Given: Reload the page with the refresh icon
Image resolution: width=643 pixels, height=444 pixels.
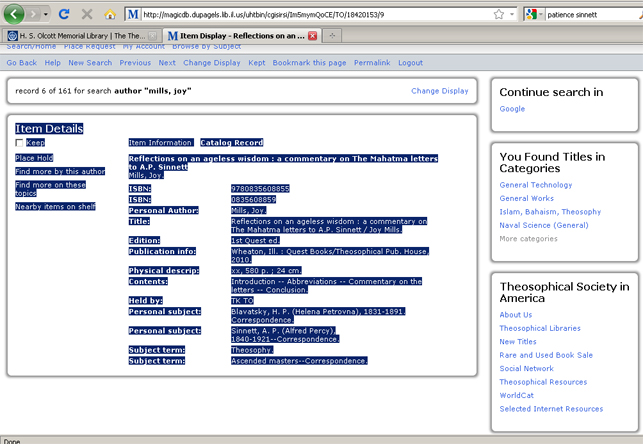Looking at the screenshot, I should pyautogui.click(x=64, y=14).
